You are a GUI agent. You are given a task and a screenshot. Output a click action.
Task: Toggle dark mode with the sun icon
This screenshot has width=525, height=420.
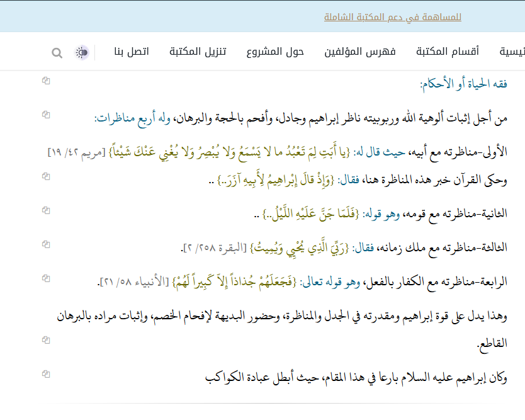(x=81, y=53)
